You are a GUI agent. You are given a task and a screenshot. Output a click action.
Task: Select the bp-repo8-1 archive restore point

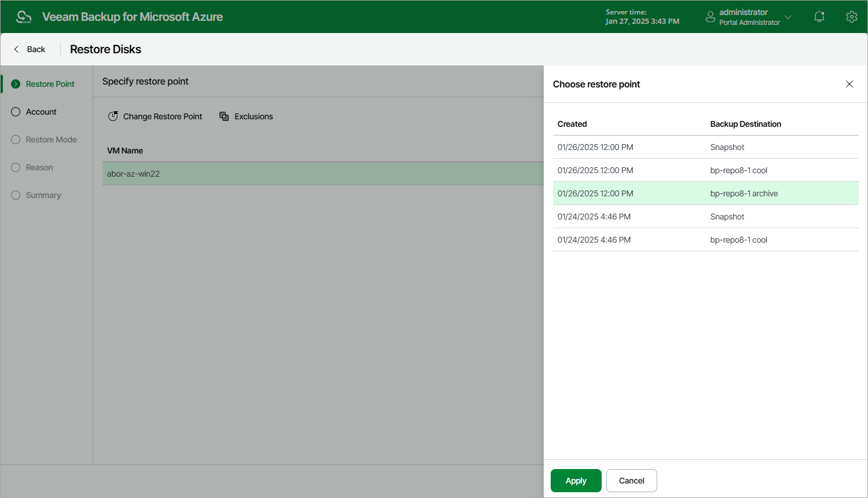(x=706, y=193)
